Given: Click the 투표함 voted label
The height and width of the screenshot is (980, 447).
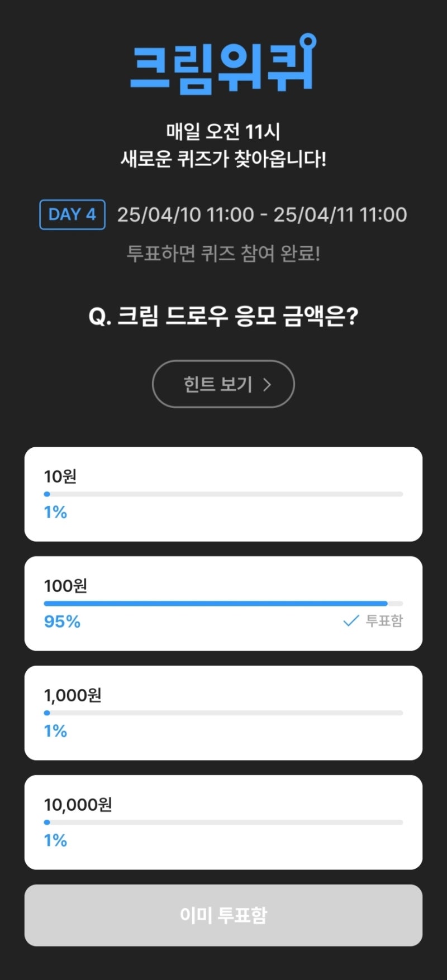Looking at the screenshot, I should click(384, 621).
